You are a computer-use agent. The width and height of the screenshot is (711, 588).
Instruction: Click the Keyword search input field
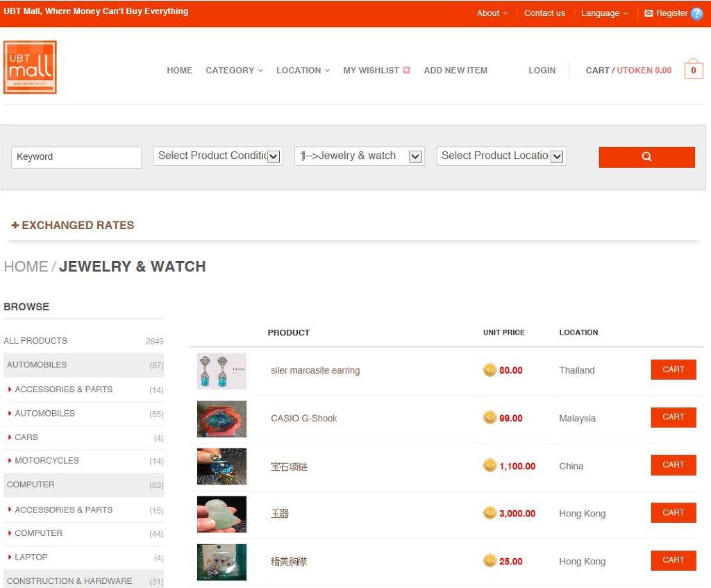76,157
